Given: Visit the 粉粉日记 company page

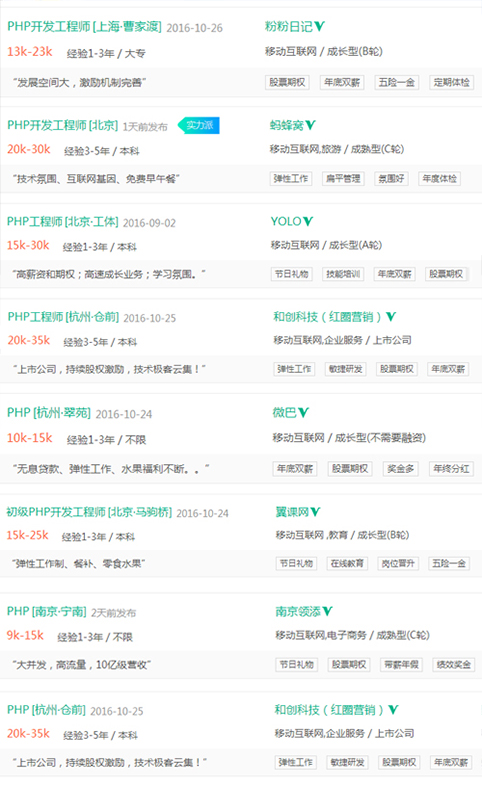Looking at the screenshot, I should [289, 26].
